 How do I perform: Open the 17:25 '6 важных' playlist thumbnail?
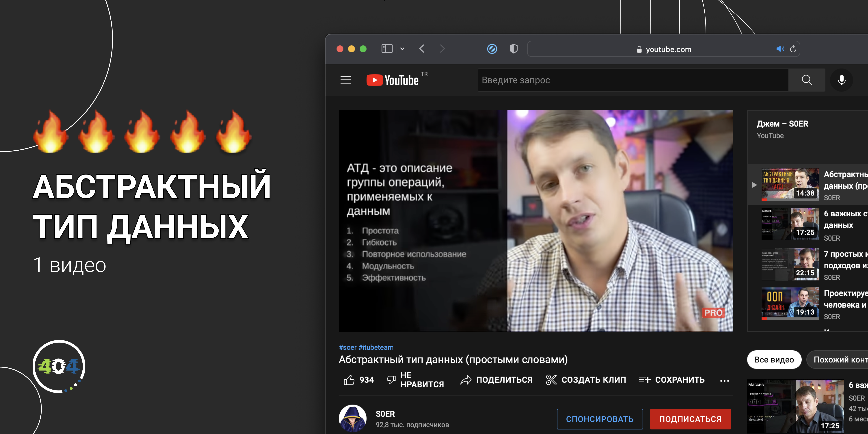pyautogui.click(x=790, y=224)
